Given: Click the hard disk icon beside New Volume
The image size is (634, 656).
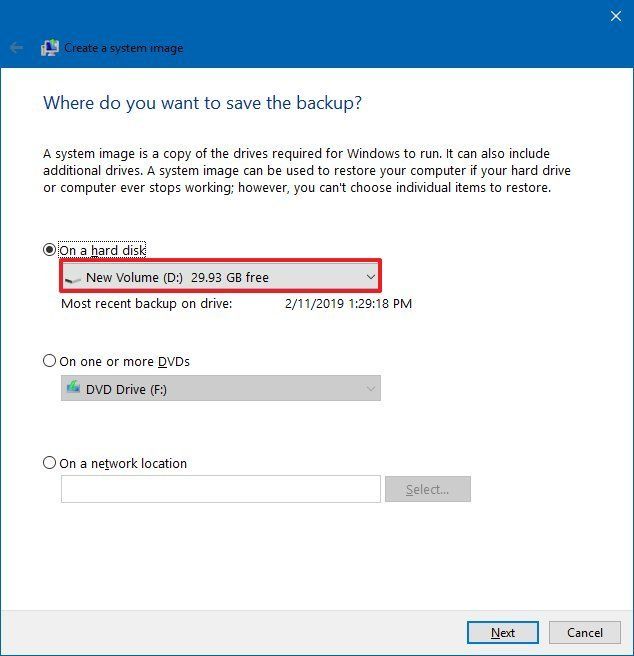Looking at the screenshot, I should point(73,278).
